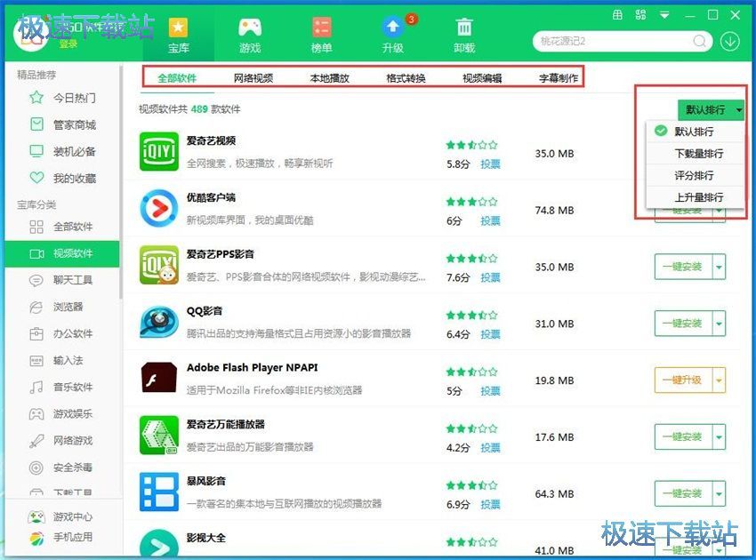Click the 暴风影音 app icon
Screen dimensions: 756x560
coord(158,492)
